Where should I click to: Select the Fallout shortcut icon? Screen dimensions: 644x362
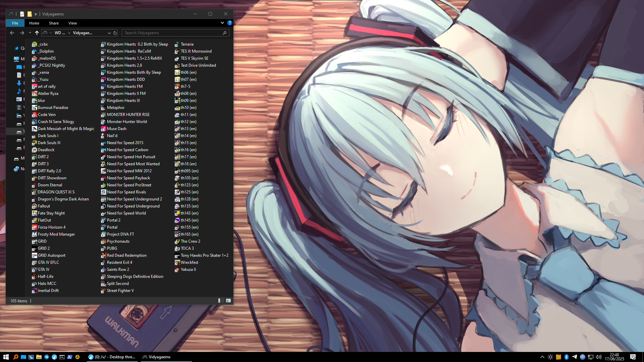tap(34, 206)
